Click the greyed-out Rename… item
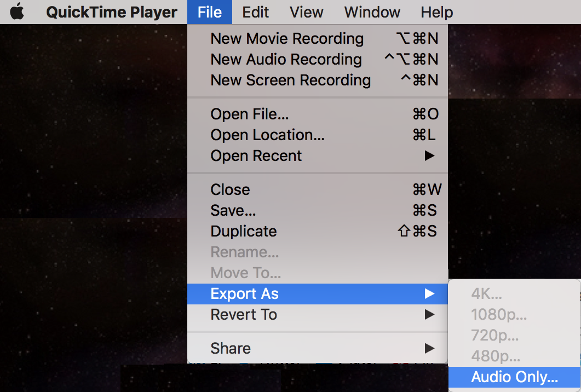This screenshot has width=581, height=392. [x=318, y=252]
